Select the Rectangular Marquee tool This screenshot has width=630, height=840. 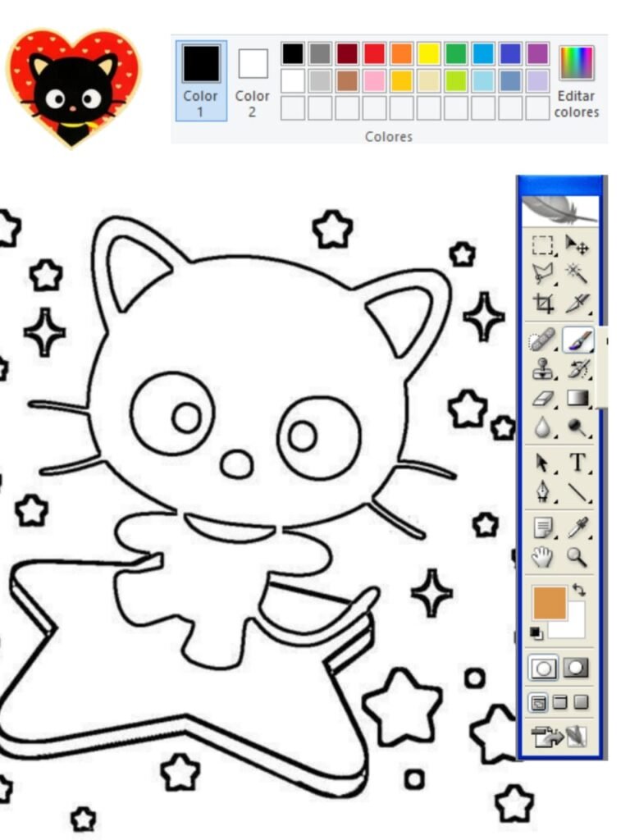[543, 245]
